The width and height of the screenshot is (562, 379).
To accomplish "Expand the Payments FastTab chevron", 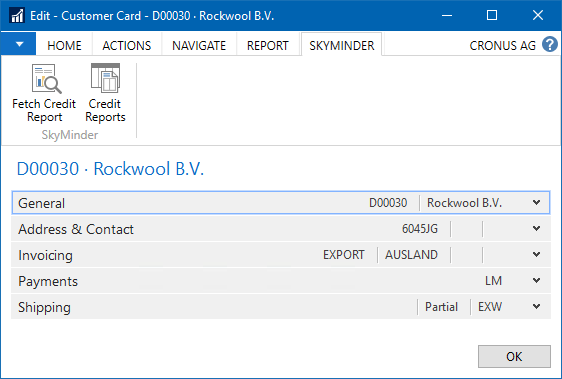I will coord(536,280).
